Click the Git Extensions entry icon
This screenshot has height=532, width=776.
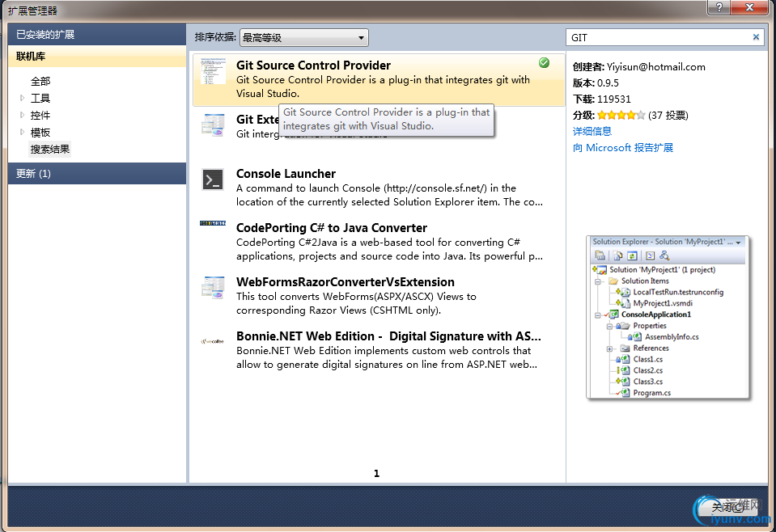[214, 125]
